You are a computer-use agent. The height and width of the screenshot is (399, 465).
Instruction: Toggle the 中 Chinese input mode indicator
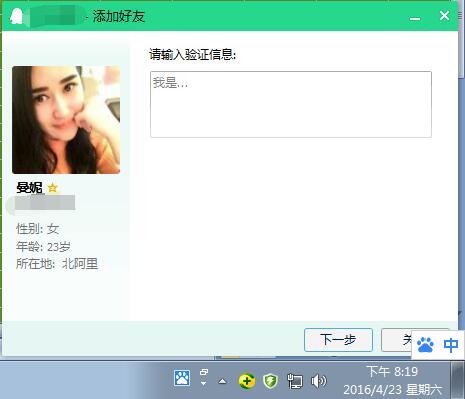point(451,345)
